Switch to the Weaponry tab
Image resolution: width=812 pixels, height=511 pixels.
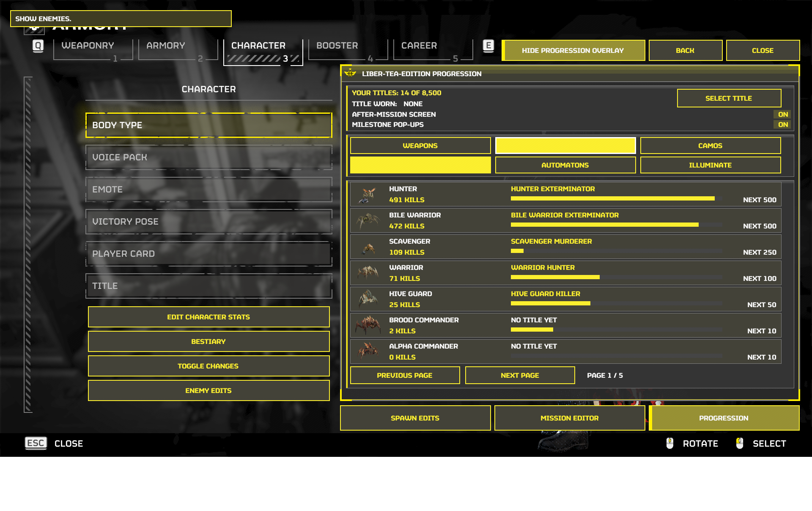[x=93, y=50]
